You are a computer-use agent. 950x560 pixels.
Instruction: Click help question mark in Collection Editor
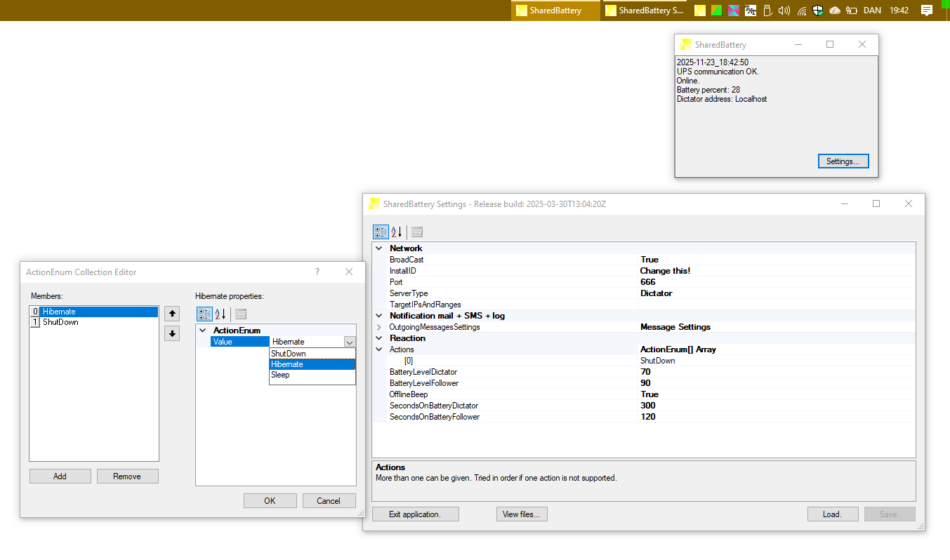[317, 272]
